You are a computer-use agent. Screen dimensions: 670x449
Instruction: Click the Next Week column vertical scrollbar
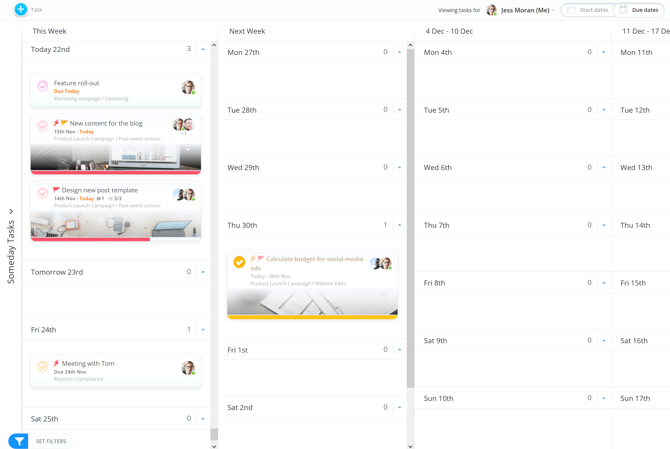[411, 218]
